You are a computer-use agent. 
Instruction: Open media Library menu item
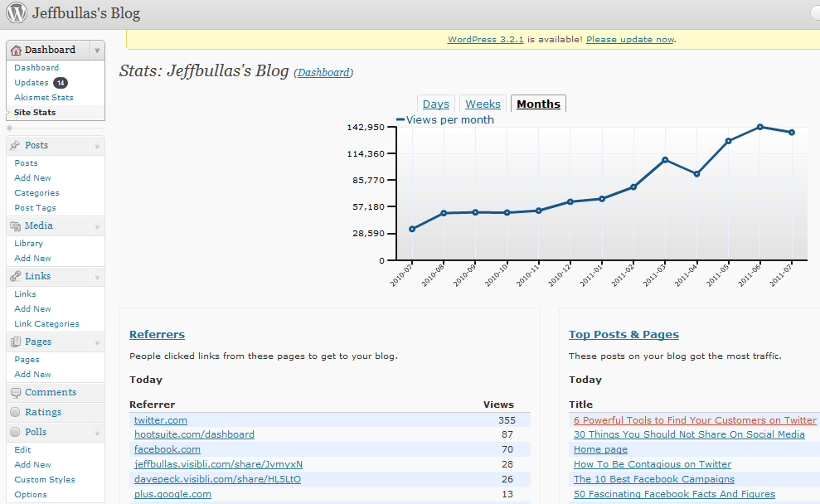pos(29,244)
